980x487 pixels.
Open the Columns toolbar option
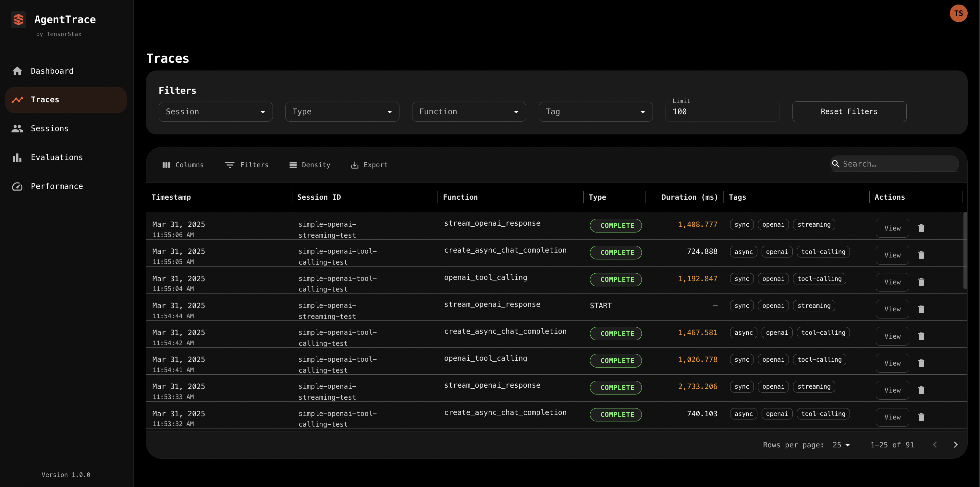click(183, 165)
